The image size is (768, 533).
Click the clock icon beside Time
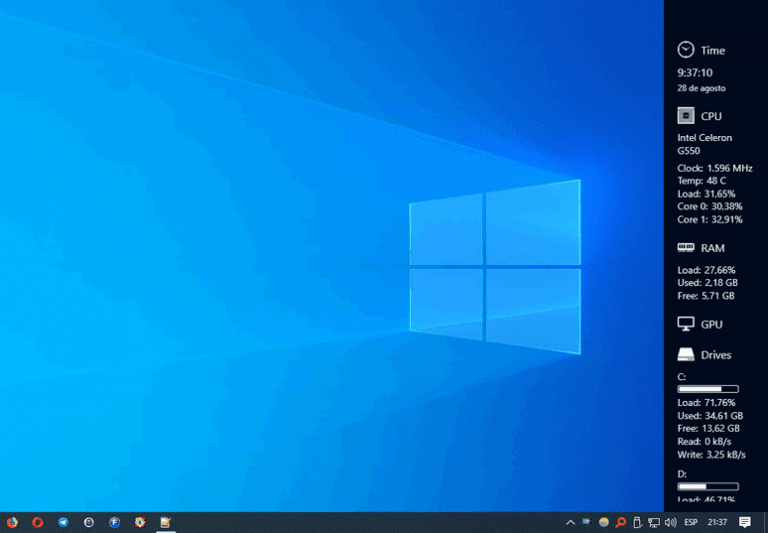(x=685, y=50)
